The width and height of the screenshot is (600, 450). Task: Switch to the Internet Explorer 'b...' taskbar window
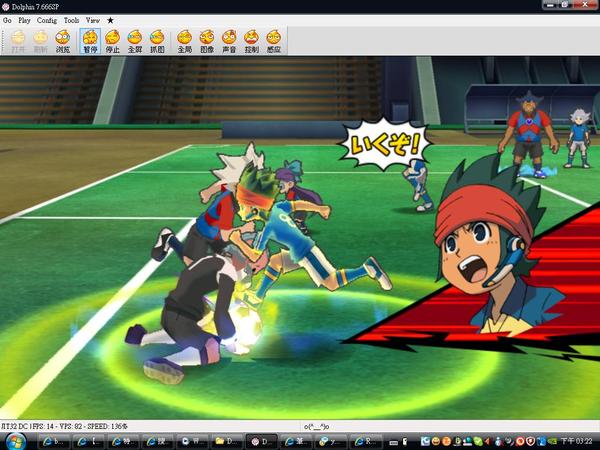[53, 441]
